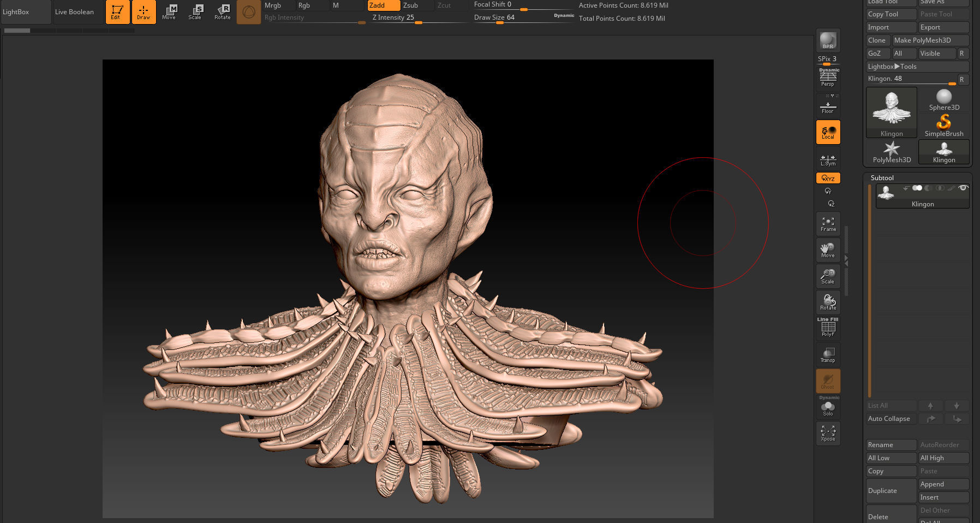Switch to the Scale transform mode in top shelf
Screen dimensions: 980x523
pos(195,12)
